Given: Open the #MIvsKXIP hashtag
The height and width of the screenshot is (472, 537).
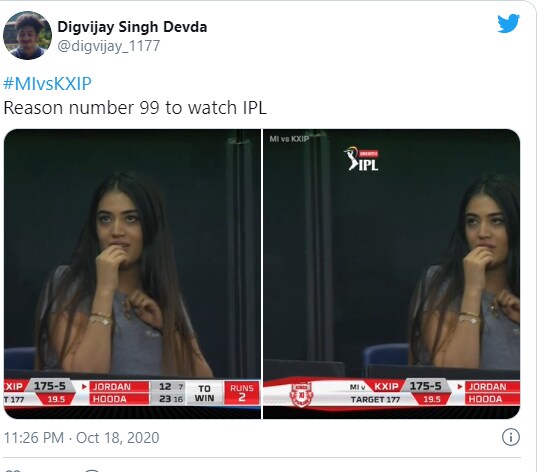Looking at the screenshot, I should coord(48,84).
